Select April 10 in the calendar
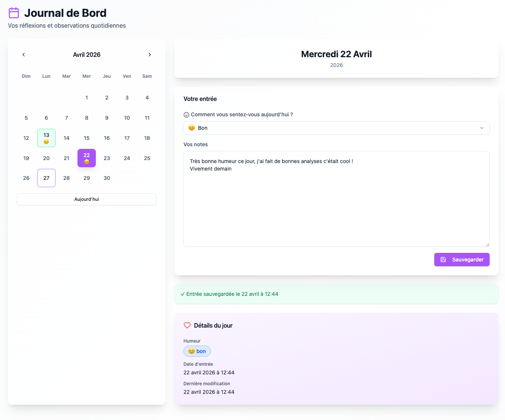The height and width of the screenshot is (420, 505). 127,118
